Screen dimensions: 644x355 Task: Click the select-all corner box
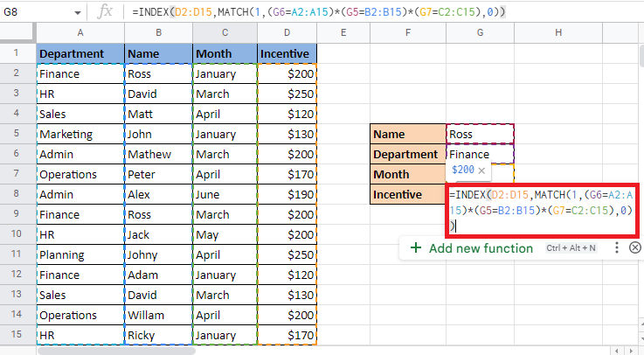pos(17,33)
